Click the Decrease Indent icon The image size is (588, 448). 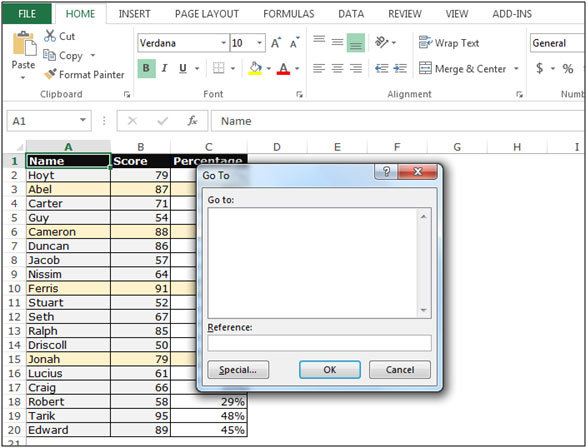click(381, 68)
